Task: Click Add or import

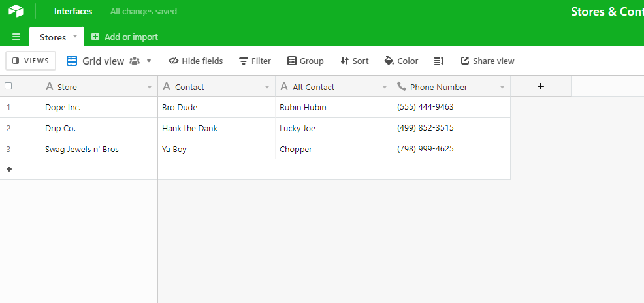Action: pyautogui.click(x=125, y=37)
